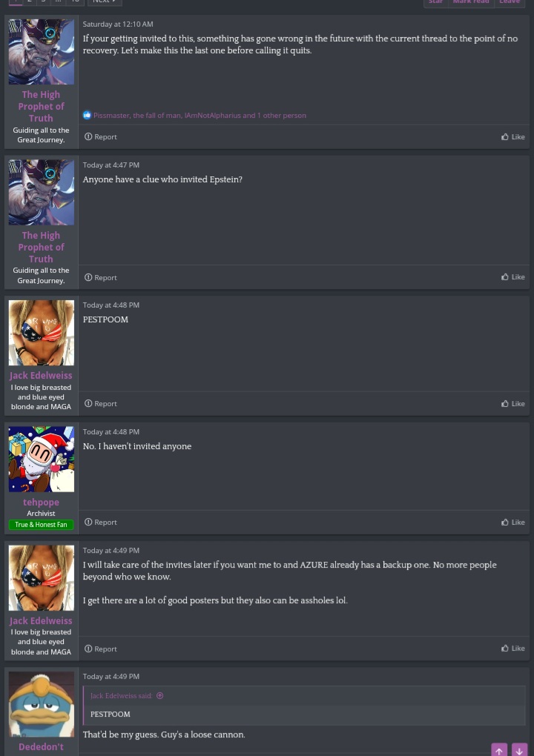Open the Dededon't username link
Viewport: 534px width, 756px height.
tap(41, 747)
